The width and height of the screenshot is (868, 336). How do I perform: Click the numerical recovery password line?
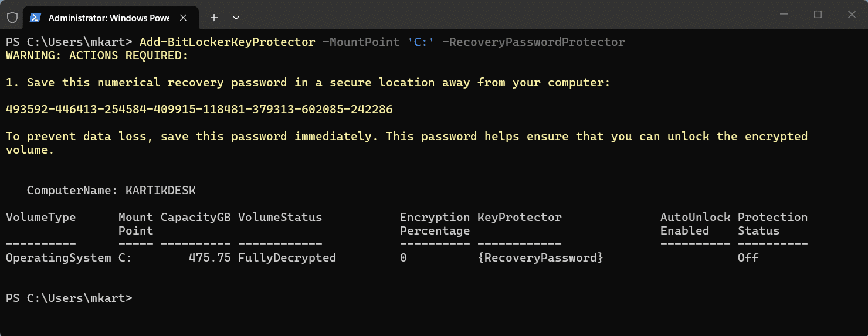[199, 110]
